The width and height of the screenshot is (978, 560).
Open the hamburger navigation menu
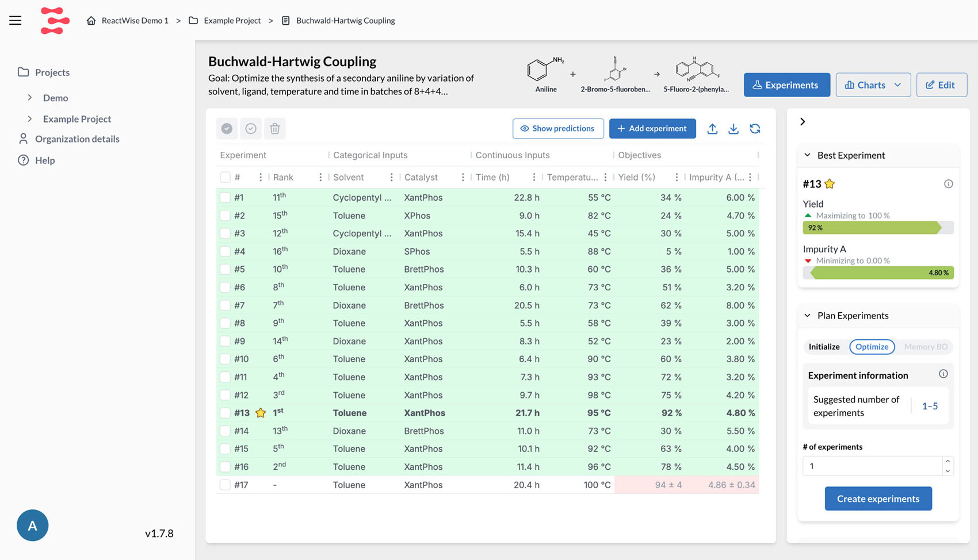14,20
